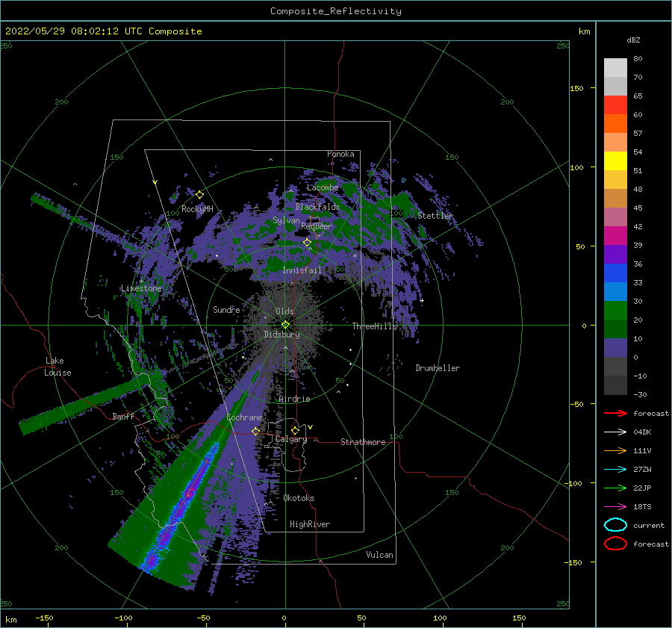Pick the red 60–65 dBZ swatch

(x=615, y=105)
